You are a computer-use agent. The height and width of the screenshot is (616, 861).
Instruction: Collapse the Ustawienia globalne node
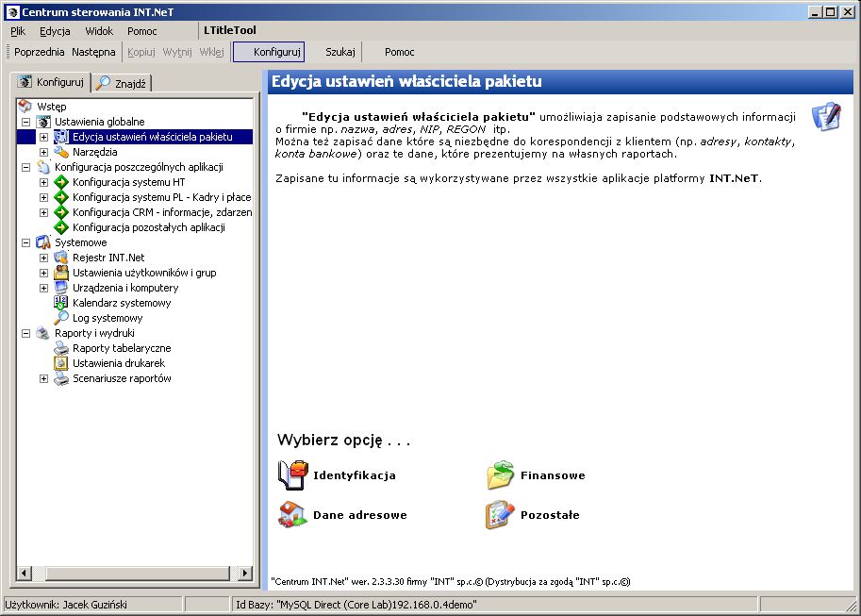click(25, 122)
